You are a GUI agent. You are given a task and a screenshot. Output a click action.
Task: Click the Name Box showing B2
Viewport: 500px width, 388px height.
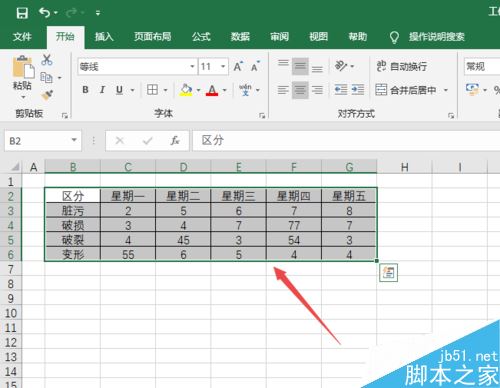tap(37, 141)
